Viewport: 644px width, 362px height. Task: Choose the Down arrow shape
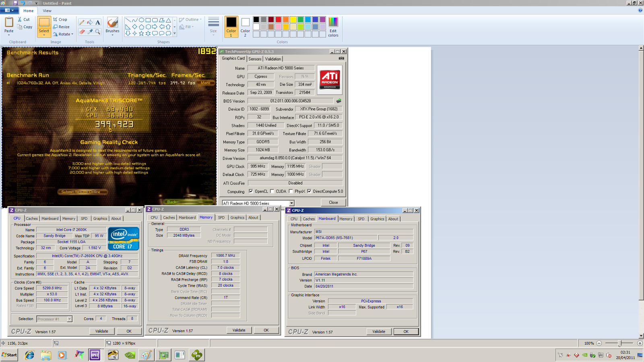[x=128, y=33]
